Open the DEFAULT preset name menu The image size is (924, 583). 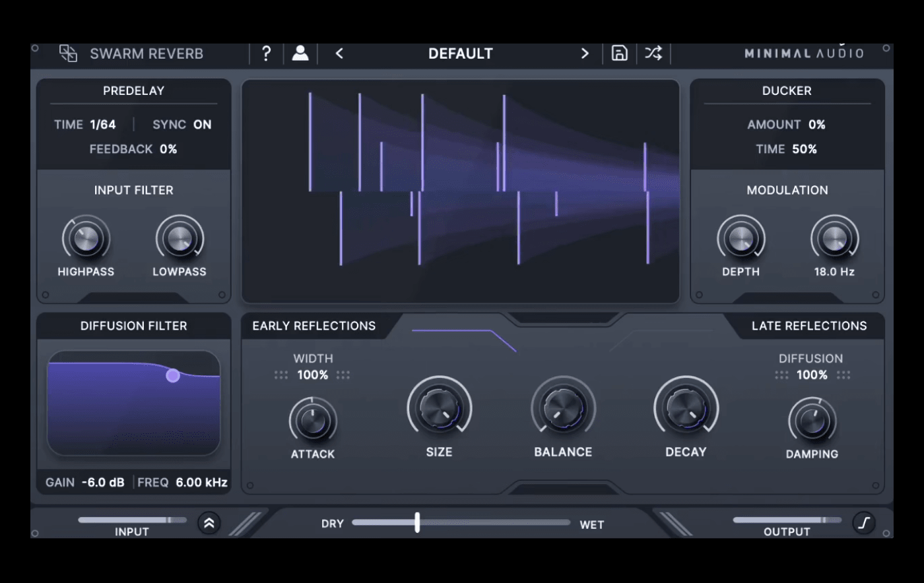coord(461,53)
